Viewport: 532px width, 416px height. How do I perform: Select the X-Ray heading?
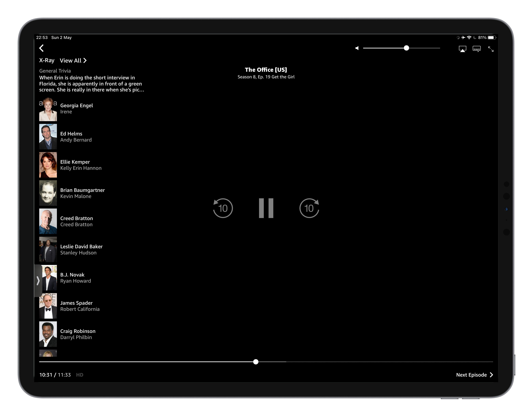click(47, 60)
